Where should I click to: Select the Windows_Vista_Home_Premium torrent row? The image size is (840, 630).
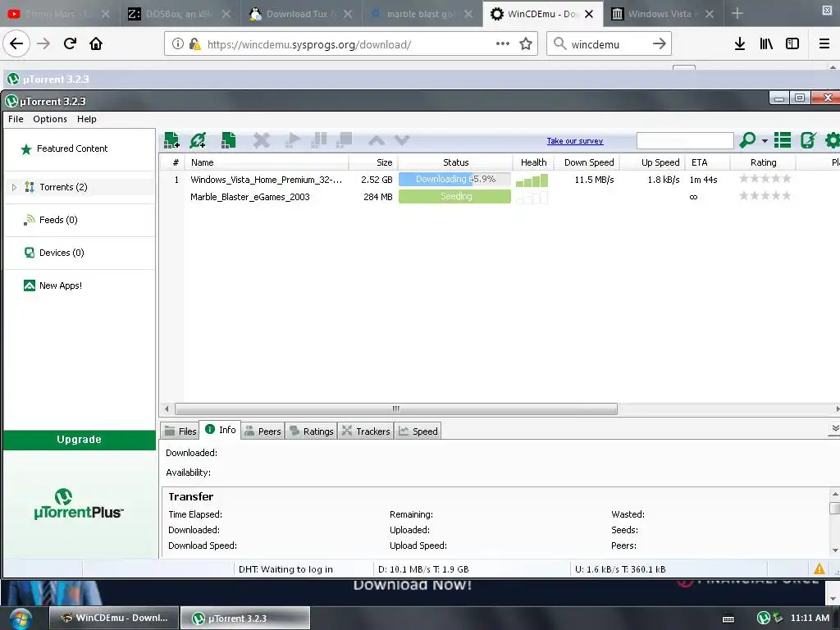[500, 180]
